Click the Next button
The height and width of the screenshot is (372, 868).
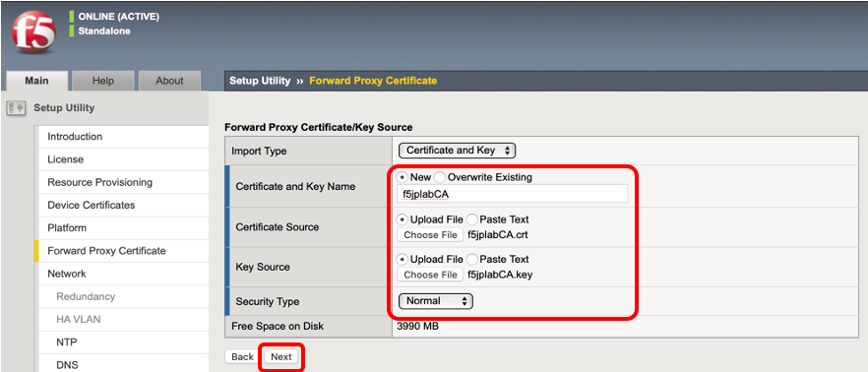point(281,357)
